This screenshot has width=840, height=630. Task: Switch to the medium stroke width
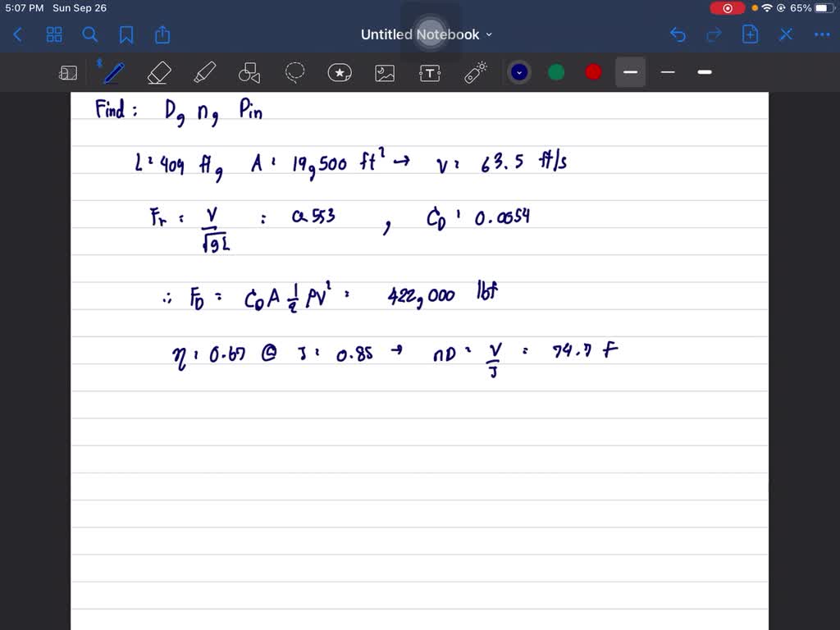tap(630, 72)
